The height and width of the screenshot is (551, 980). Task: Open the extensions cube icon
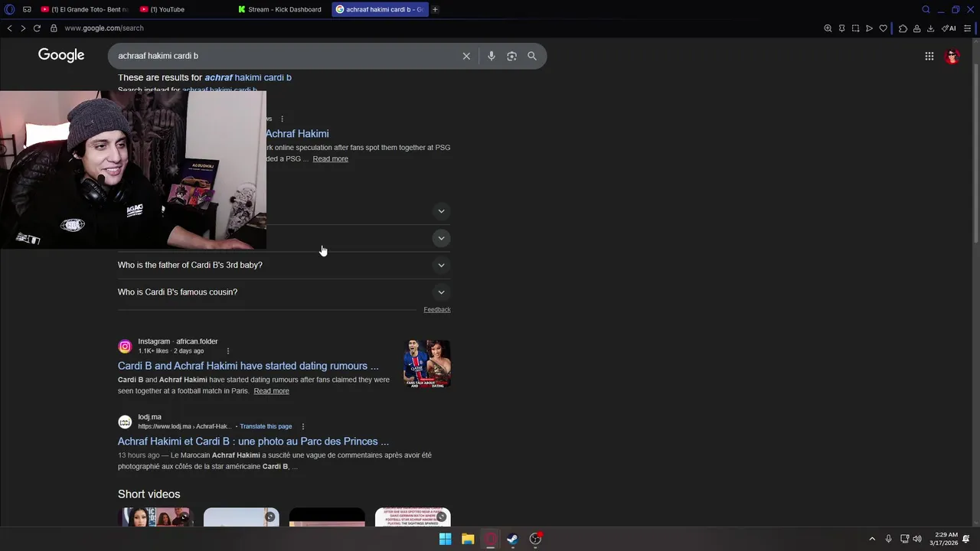(x=903, y=28)
